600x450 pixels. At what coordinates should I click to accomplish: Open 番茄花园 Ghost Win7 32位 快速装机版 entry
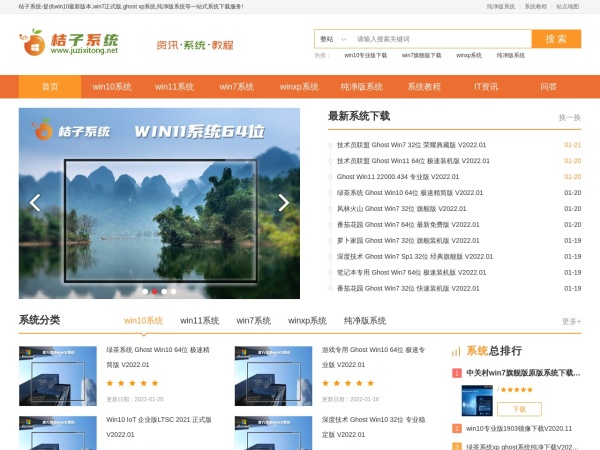(408, 289)
